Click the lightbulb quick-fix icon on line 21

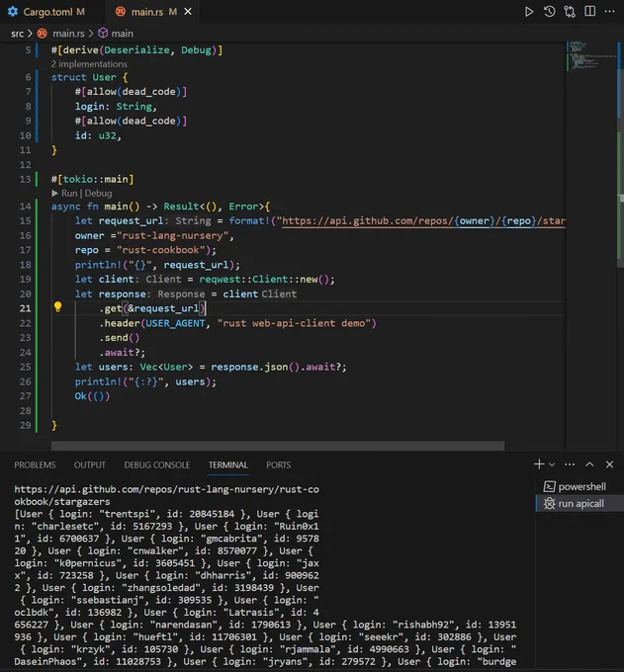(x=58, y=307)
